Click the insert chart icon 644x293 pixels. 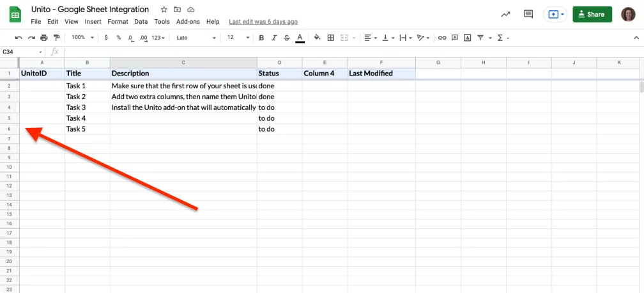point(468,38)
